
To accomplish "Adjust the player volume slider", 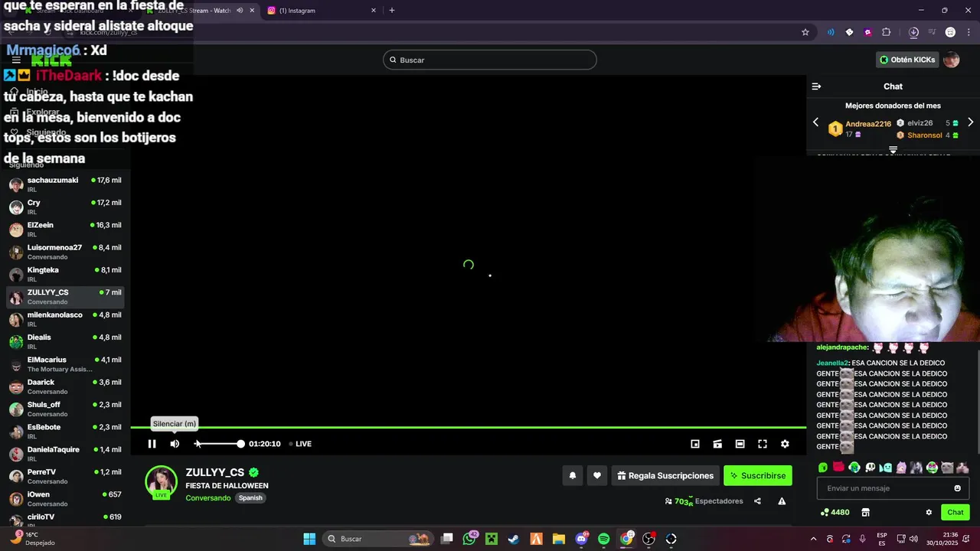I will [219, 444].
